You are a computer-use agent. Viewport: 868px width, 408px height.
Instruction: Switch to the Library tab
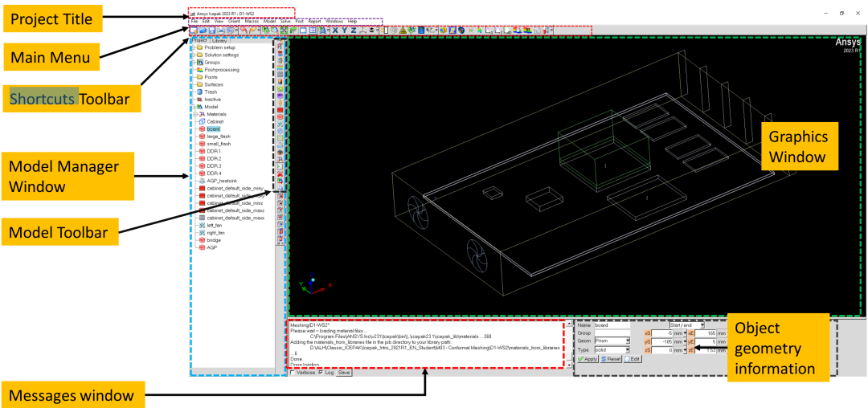tap(219, 40)
